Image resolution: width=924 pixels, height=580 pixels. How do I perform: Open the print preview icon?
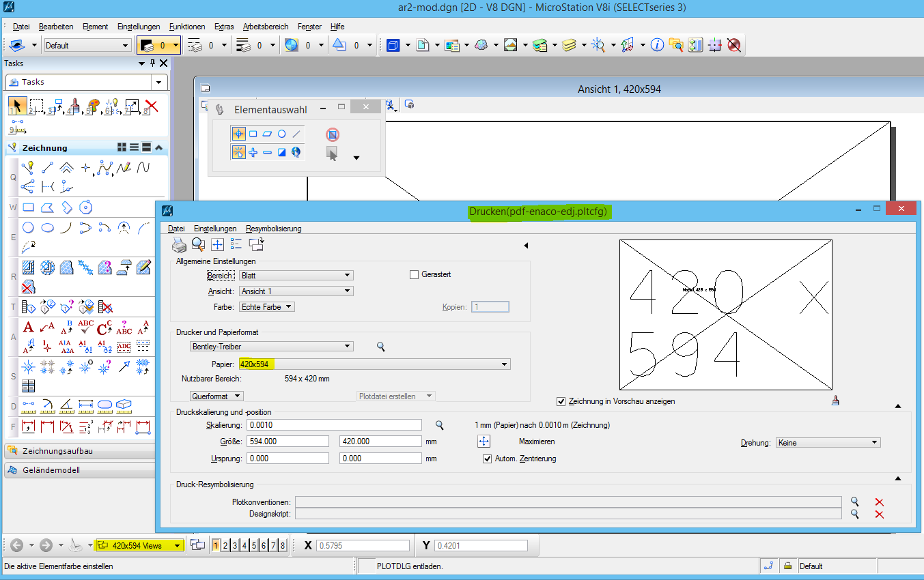tap(198, 245)
